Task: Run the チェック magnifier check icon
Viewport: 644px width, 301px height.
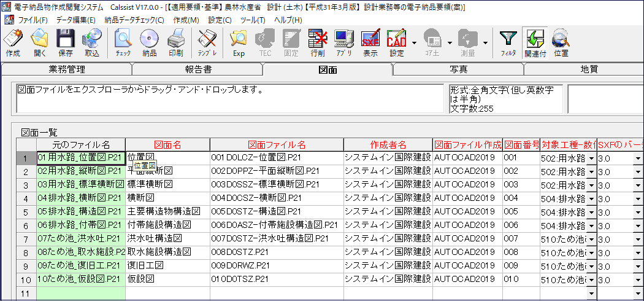Action: [123, 43]
